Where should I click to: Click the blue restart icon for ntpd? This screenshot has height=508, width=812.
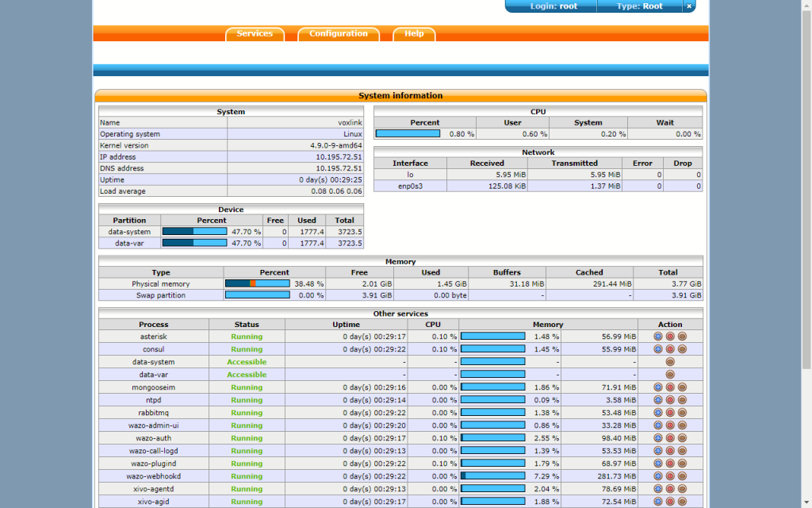pos(658,400)
